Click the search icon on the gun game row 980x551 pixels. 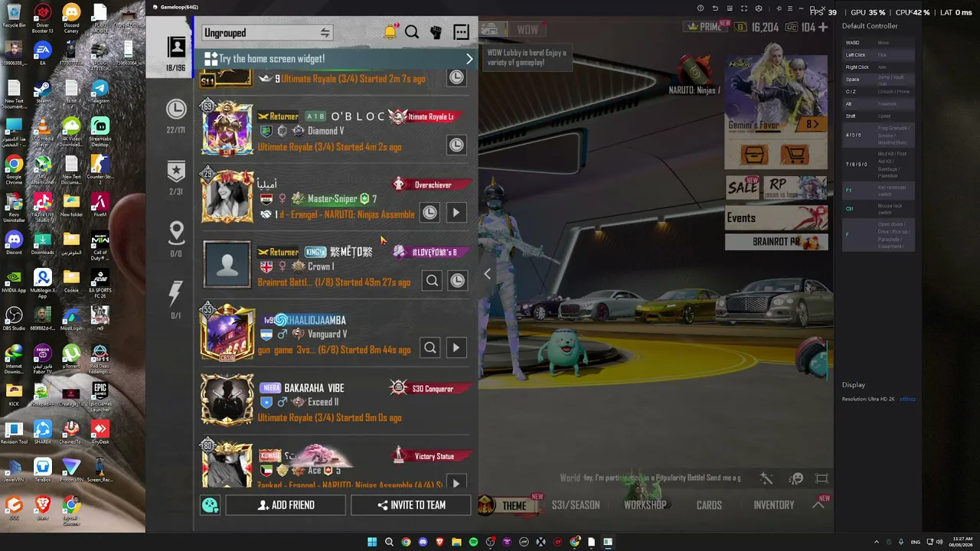click(x=430, y=348)
